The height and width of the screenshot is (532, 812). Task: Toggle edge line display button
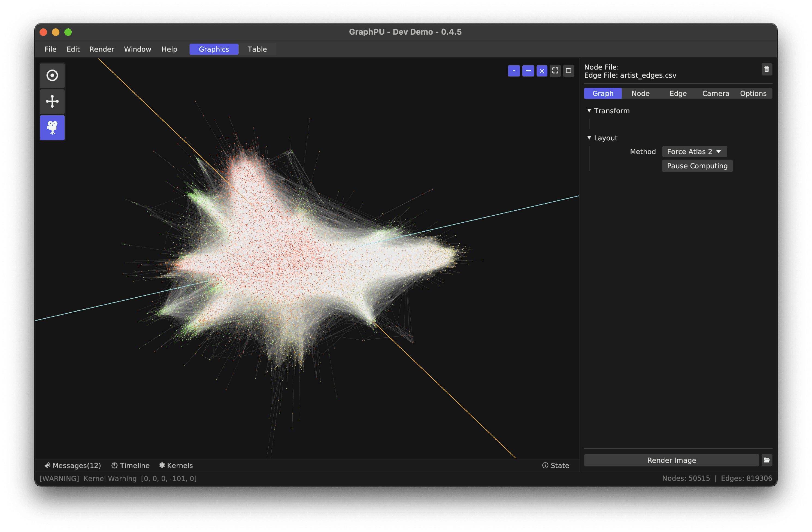(528, 71)
